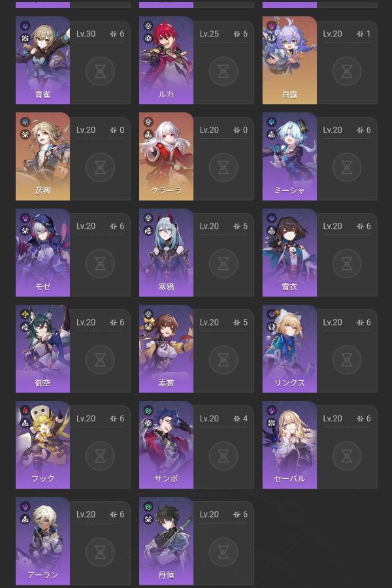Open the 彦卿 character card

click(x=42, y=156)
